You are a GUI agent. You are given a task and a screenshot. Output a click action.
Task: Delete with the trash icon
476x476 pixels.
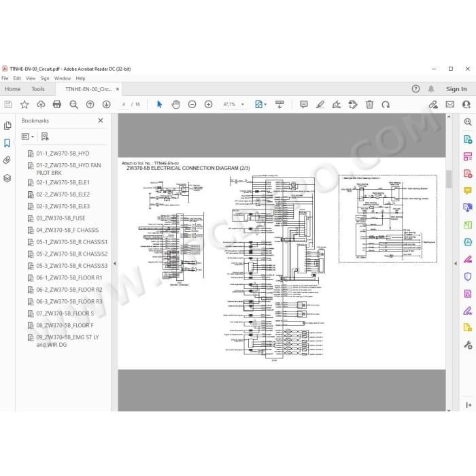[x=369, y=105]
